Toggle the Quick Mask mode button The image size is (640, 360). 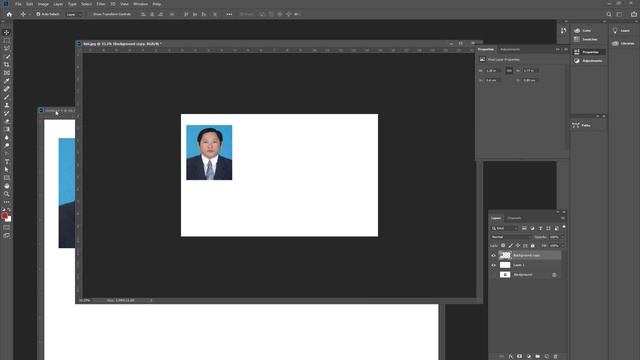[x=7, y=227]
